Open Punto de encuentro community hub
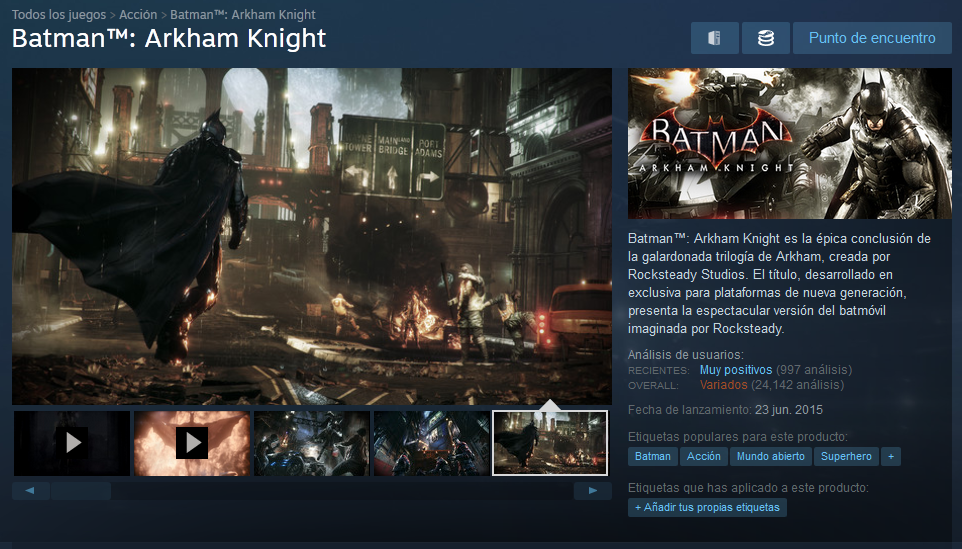Image resolution: width=962 pixels, height=549 pixels. pos(872,38)
